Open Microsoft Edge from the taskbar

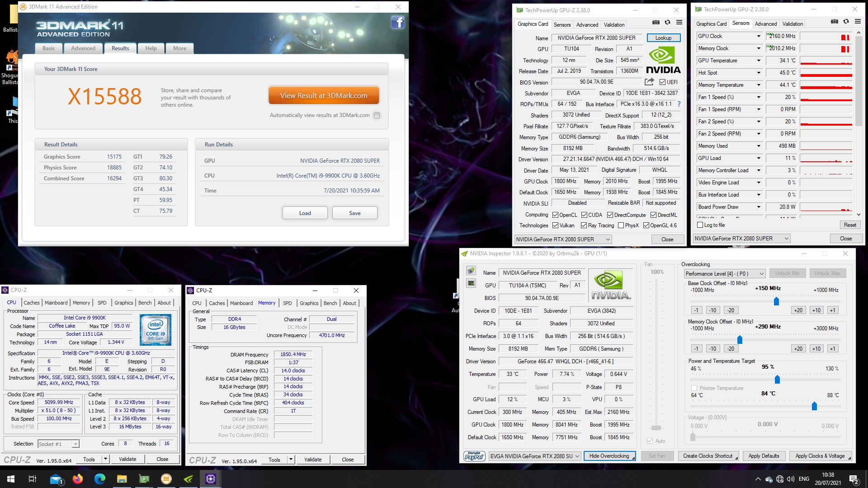100,479
